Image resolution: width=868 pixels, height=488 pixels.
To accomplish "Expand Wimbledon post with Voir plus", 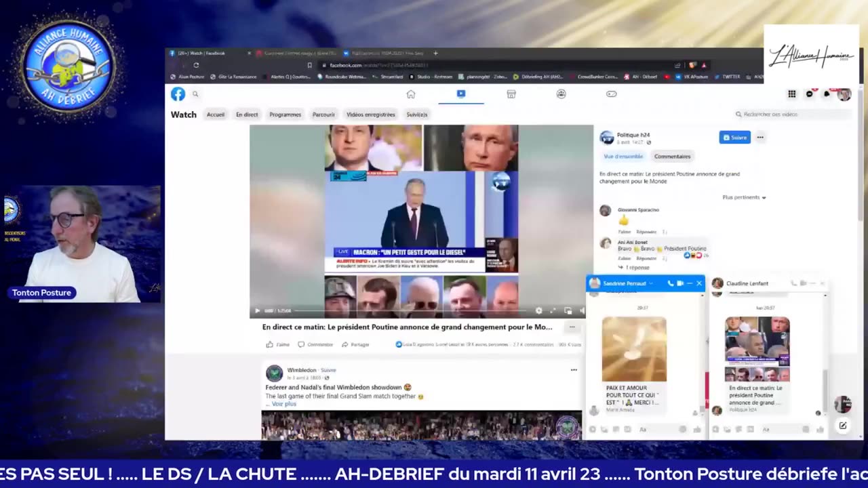I will pyautogui.click(x=283, y=404).
